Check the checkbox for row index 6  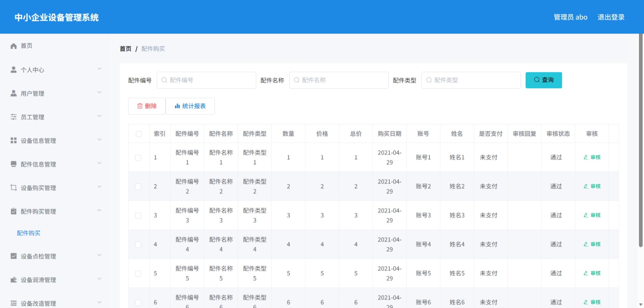pos(138,303)
